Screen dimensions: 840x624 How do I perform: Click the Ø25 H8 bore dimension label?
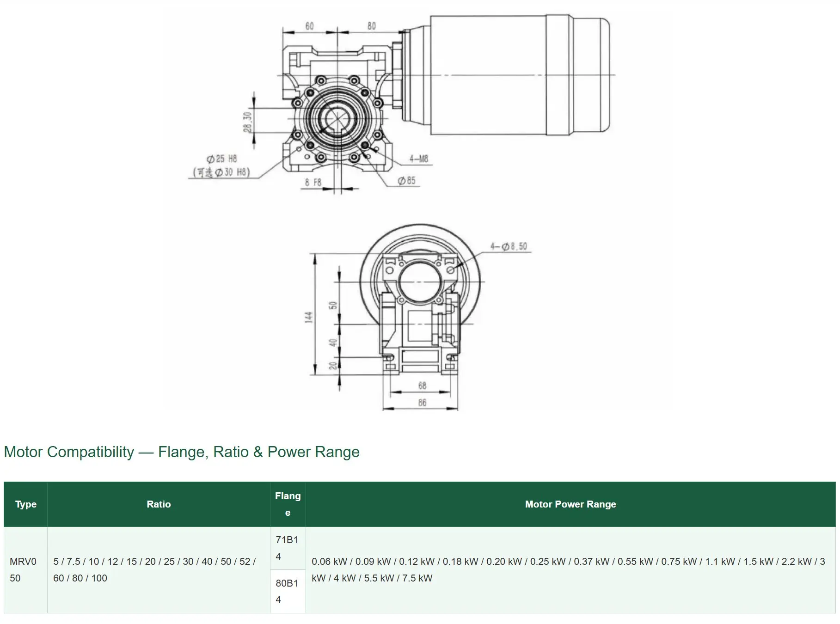tap(222, 159)
